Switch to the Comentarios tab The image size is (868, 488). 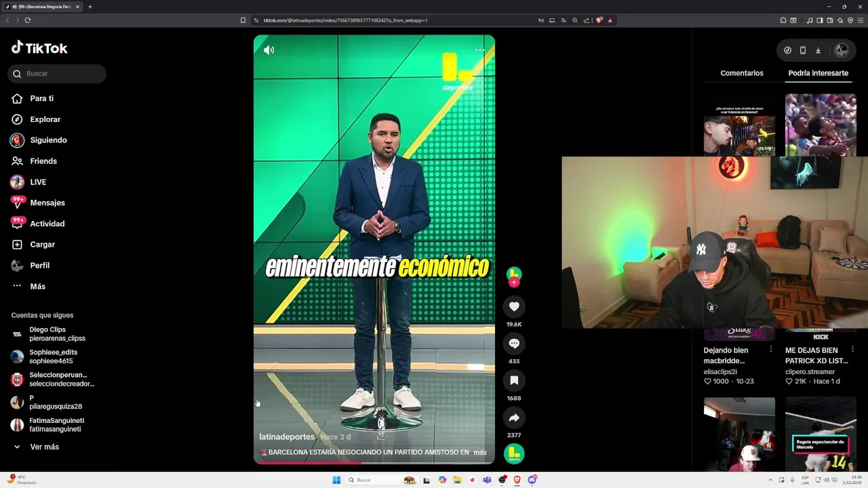pyautogui.click(x=742, y=73)
